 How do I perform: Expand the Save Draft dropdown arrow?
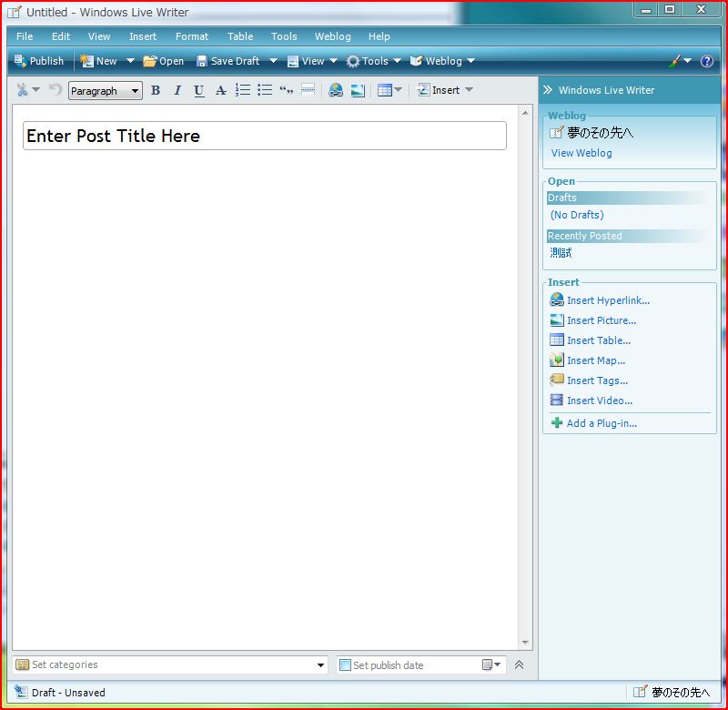tap(274, 61)
